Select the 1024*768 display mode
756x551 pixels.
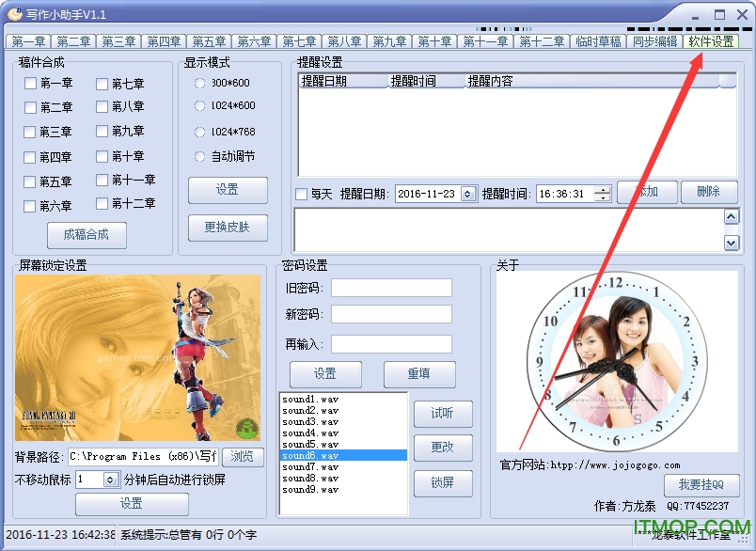(198, 133)
